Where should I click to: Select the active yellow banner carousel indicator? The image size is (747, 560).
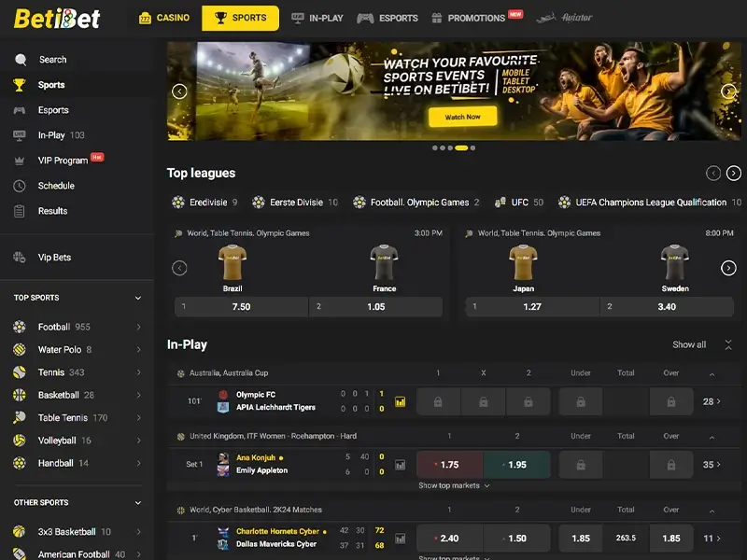(x=461, y=148)
